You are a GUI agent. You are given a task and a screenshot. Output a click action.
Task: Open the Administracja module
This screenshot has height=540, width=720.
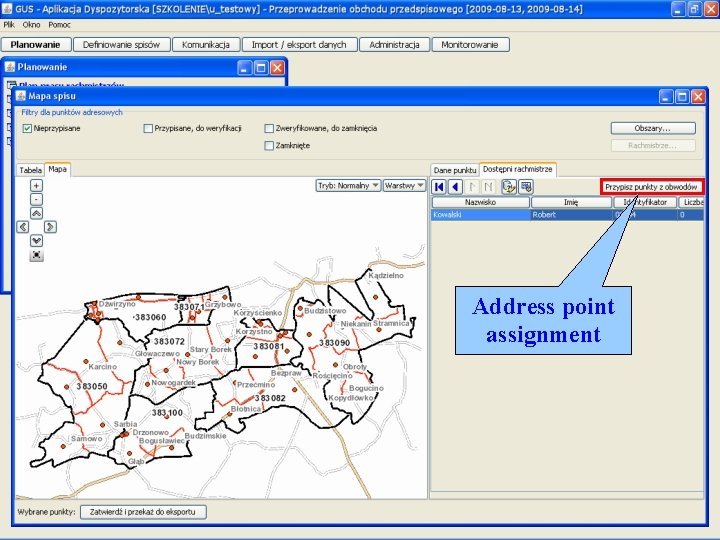tap(394, 45)
